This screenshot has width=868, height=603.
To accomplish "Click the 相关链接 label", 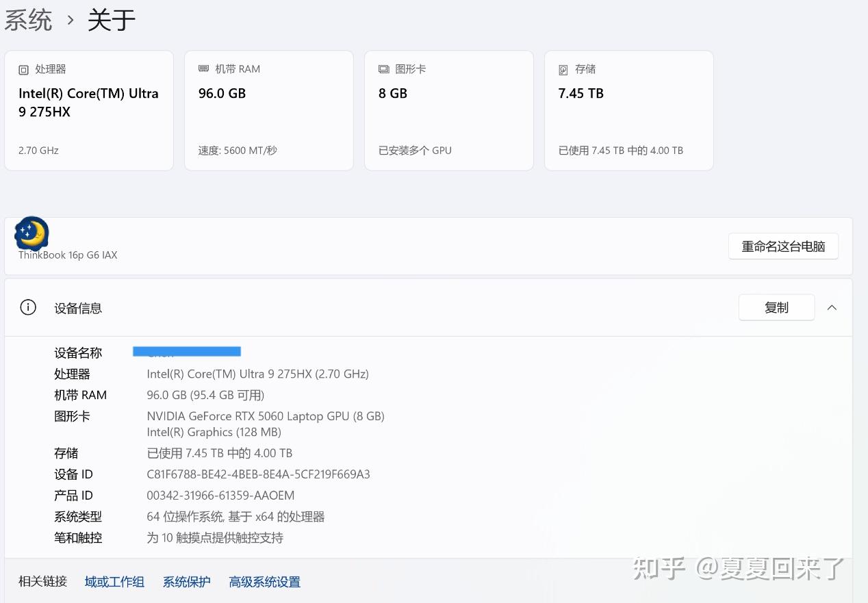I will point(42,582).
